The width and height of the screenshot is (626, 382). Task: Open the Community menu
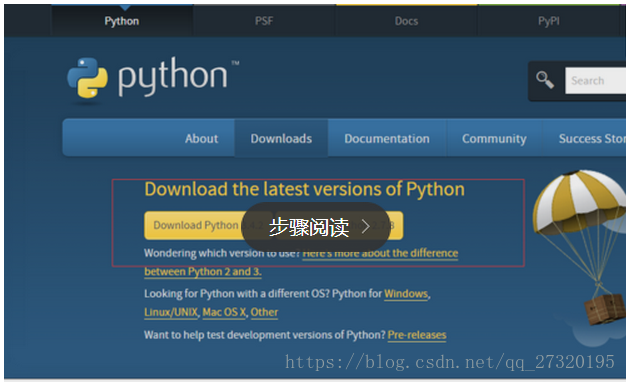point(494,139)
